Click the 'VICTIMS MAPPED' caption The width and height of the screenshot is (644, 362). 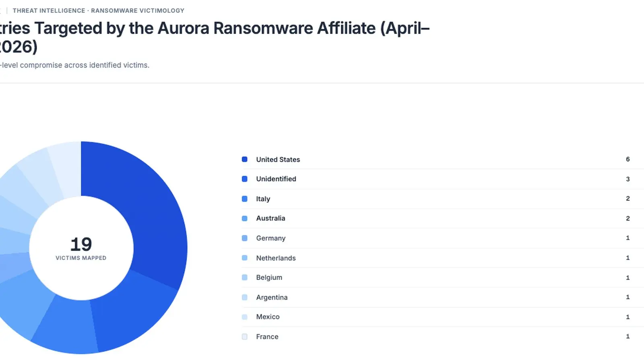tap(81, 258)
